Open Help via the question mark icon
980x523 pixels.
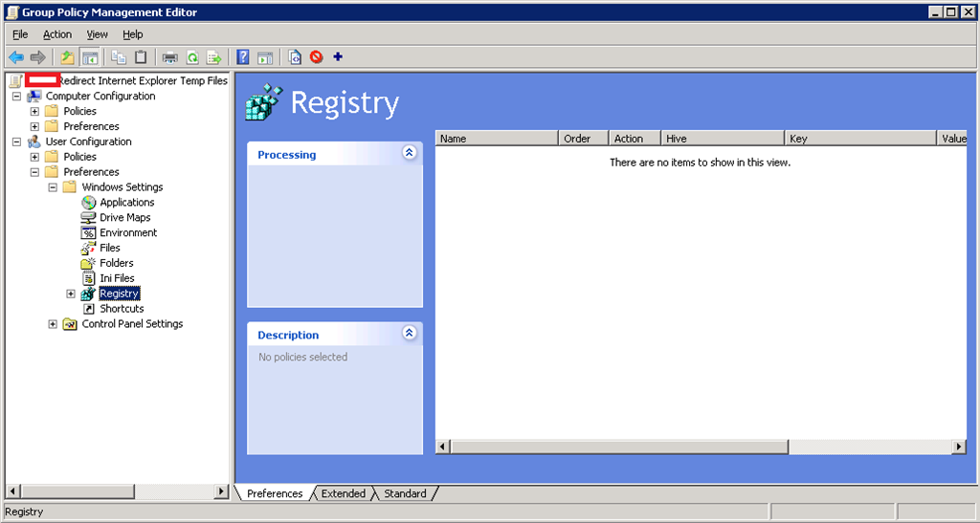[243, 57]
